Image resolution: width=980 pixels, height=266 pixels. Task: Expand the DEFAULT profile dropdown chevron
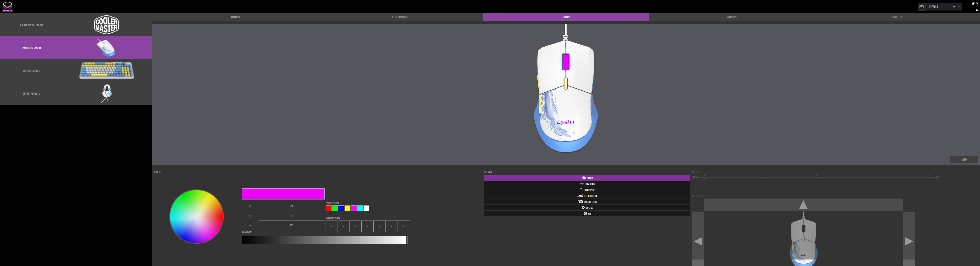click(x=958, y=7)
